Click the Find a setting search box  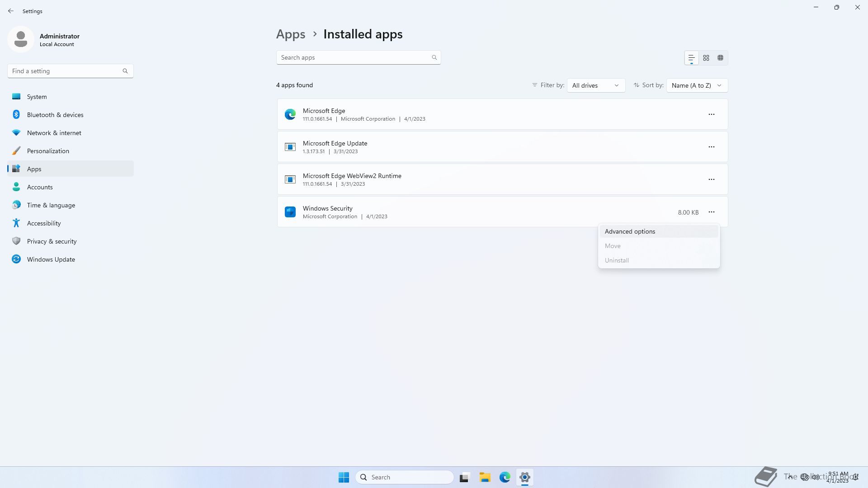pos(66,71)
